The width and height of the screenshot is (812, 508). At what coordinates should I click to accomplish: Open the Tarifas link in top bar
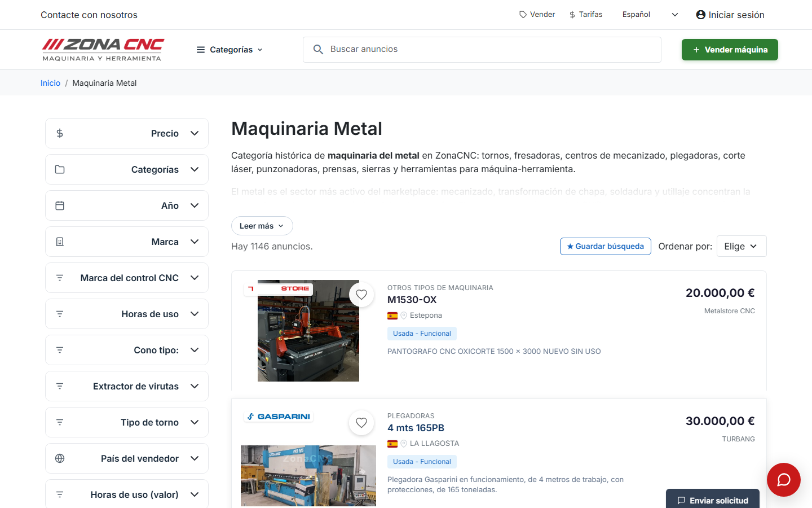pos(586,15)
